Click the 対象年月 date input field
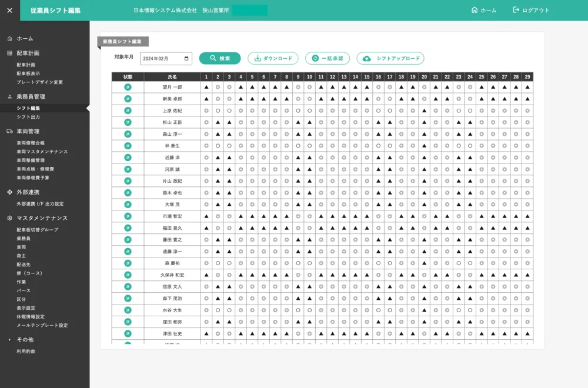The image size is (588, 388). [162, 59]
